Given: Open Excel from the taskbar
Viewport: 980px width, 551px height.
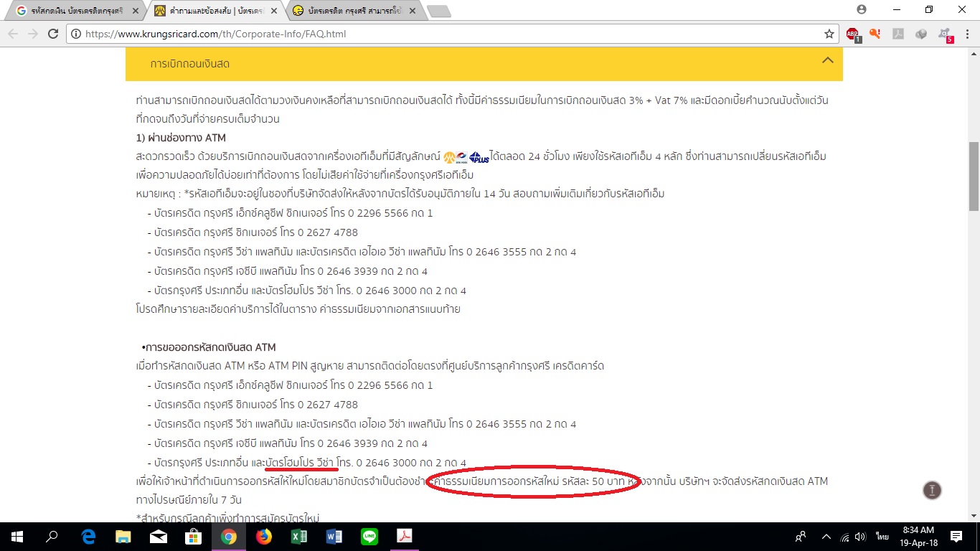Looking at the screenshot, I should 299,537.
